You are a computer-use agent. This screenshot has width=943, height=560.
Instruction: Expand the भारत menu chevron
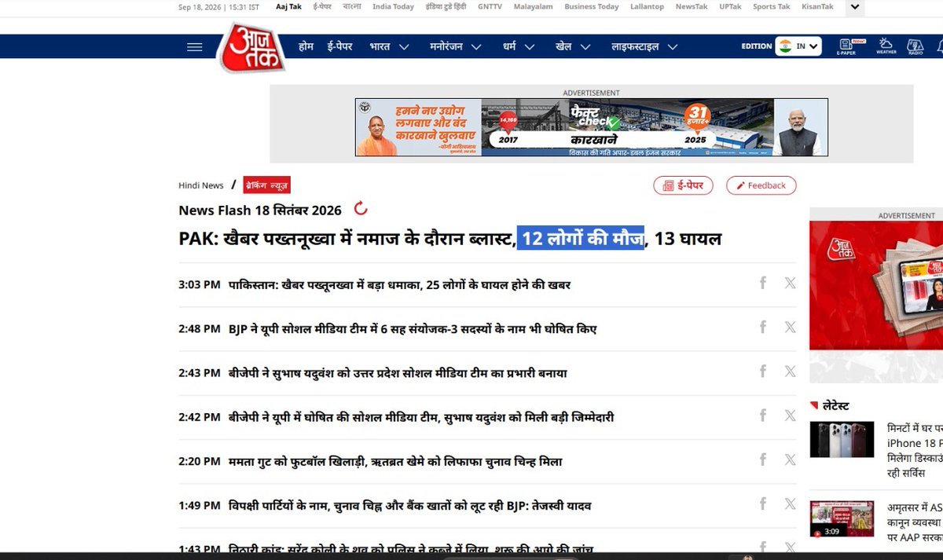[x=404, y=47]
